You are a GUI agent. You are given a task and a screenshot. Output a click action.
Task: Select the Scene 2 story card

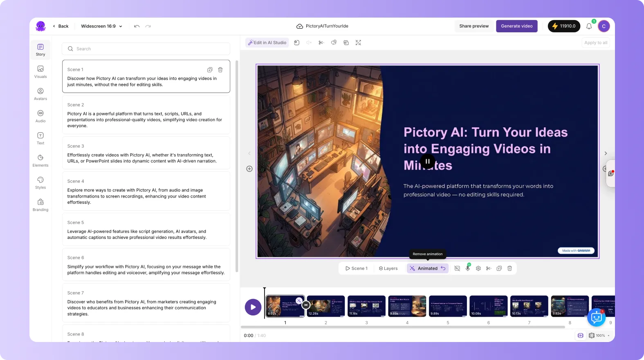pos(146,115)
